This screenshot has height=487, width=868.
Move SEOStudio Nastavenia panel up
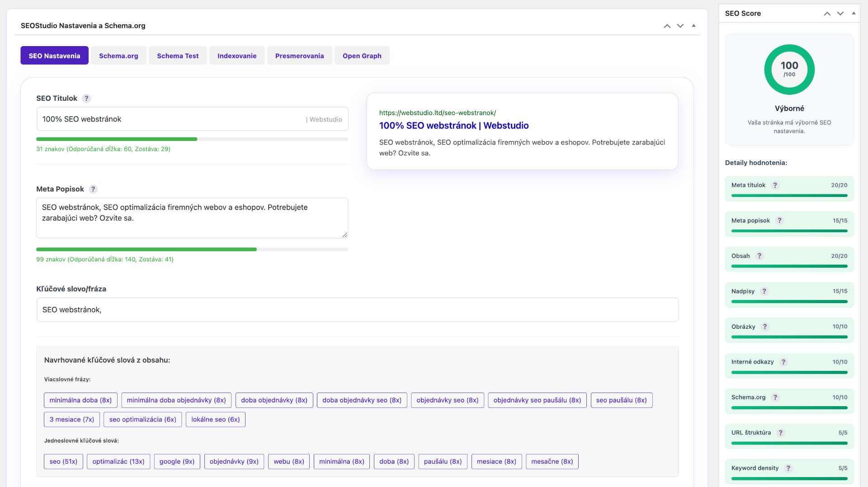667,26
